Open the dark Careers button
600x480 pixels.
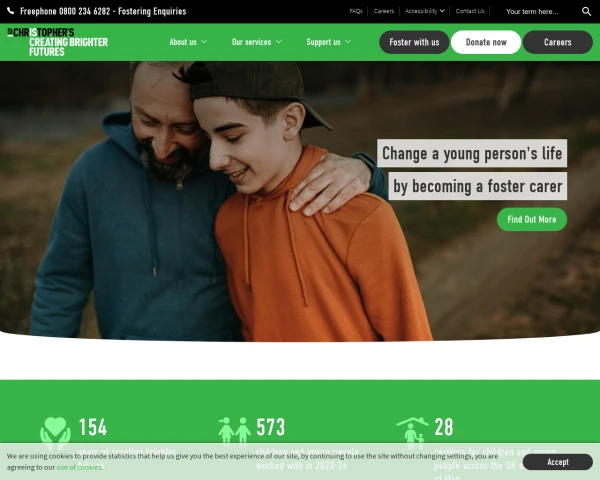558,42
